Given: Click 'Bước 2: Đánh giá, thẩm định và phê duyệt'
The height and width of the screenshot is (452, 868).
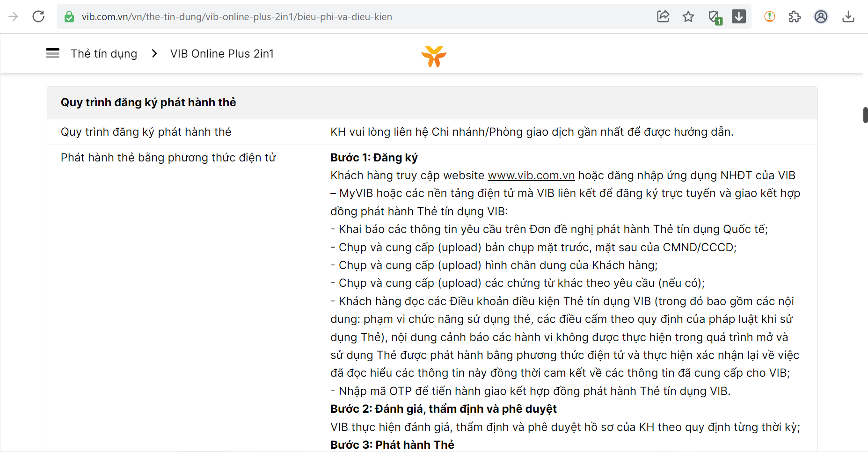Looking at the screenshot, I should pos(444,409).
